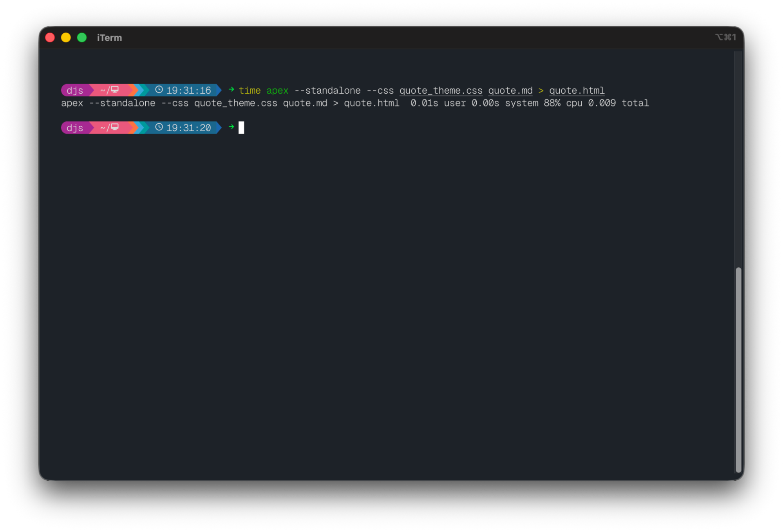
Task: Click the ⌥⌘1 window shortcut indicator
Action: coord(725,37)
